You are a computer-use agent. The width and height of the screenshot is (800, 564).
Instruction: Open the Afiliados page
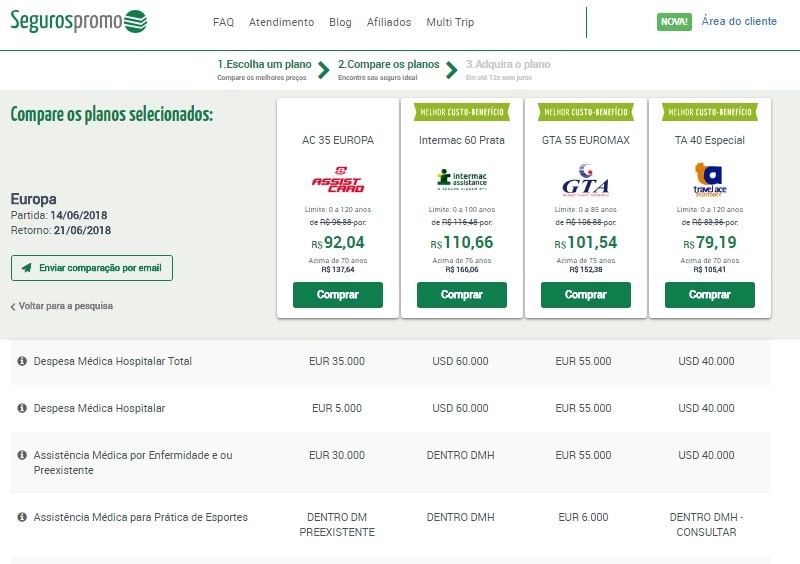click(389, 22)
